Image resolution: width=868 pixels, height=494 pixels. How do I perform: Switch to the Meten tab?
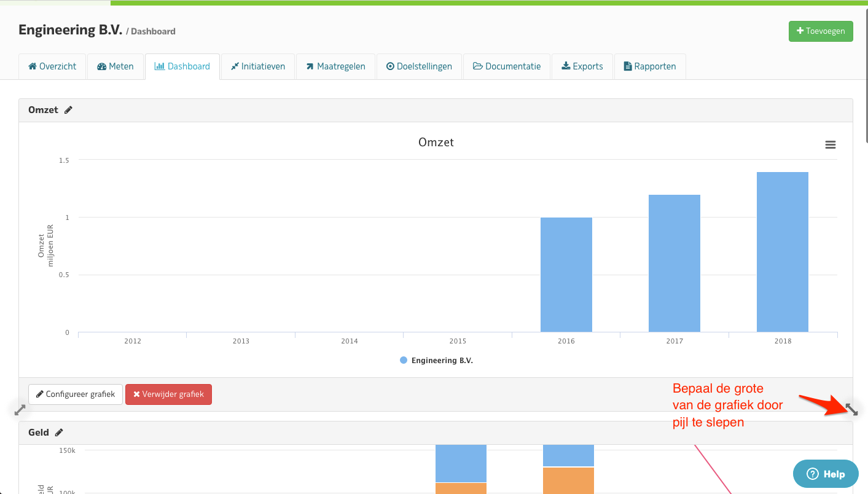tap(115, 66)
